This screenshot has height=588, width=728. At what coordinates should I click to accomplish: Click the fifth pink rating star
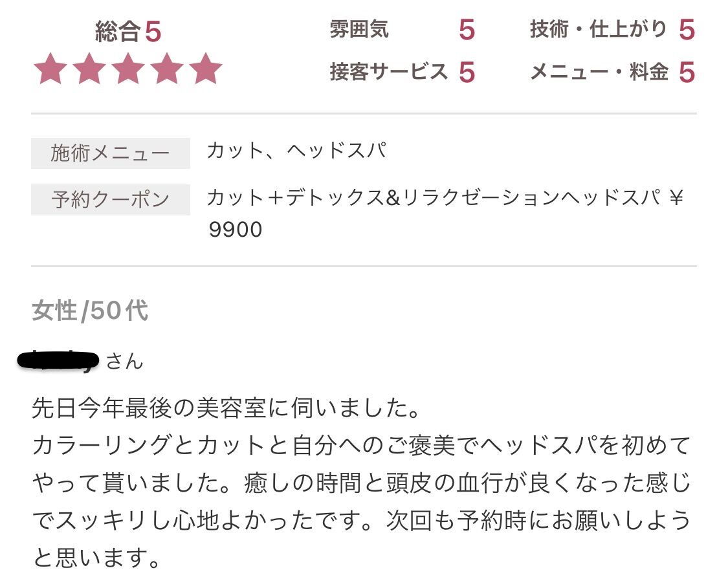(x=206, y=69)
